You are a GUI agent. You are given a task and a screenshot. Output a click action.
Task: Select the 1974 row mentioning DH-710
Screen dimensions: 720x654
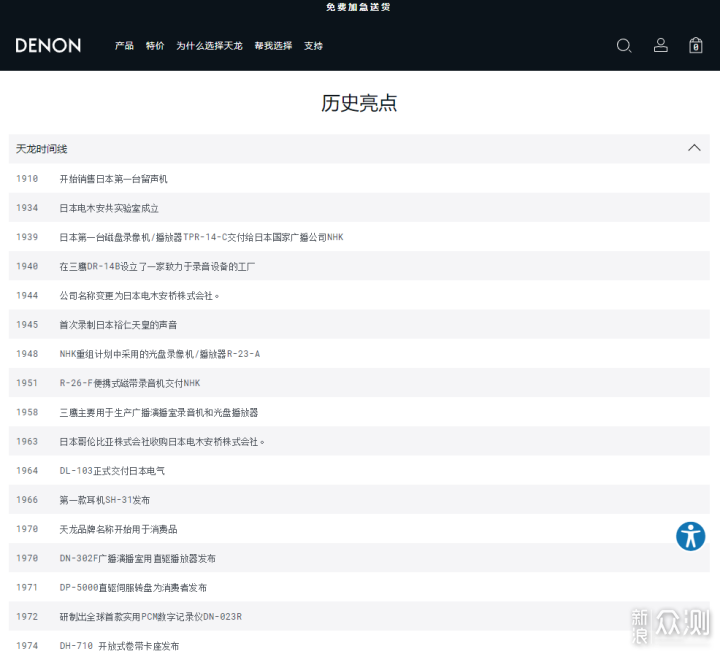click(x=359, y=642)
